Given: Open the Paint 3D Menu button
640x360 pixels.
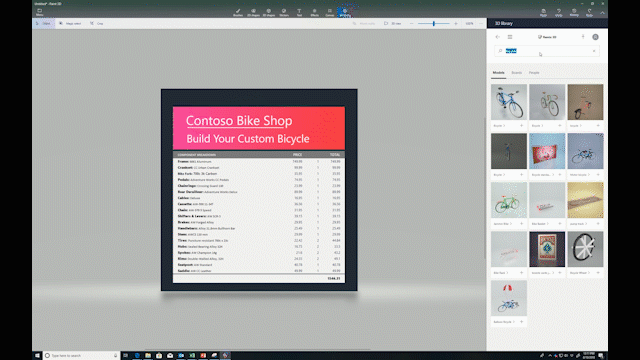Looking at the screenshot, I should click(40, 12).
